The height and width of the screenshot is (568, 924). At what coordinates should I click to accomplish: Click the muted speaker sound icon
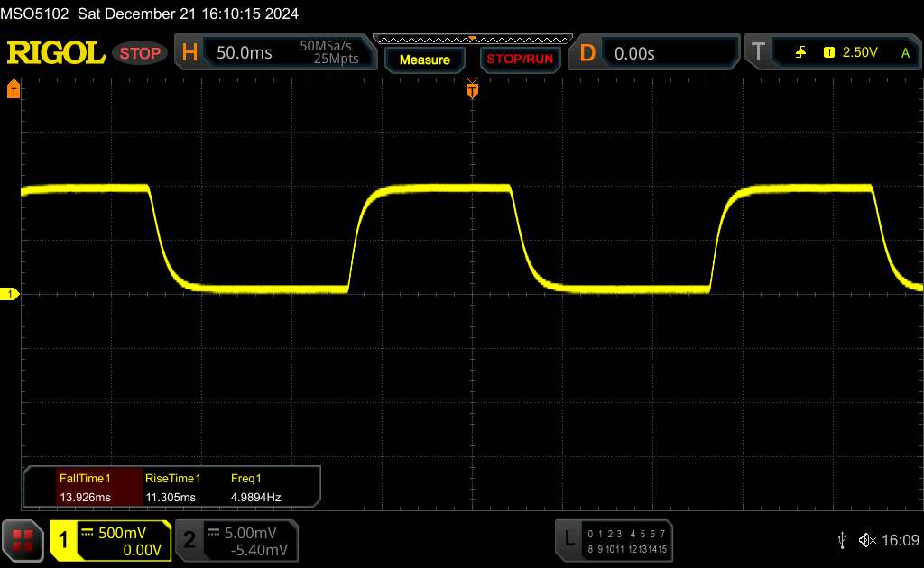[x=866, y=539]
